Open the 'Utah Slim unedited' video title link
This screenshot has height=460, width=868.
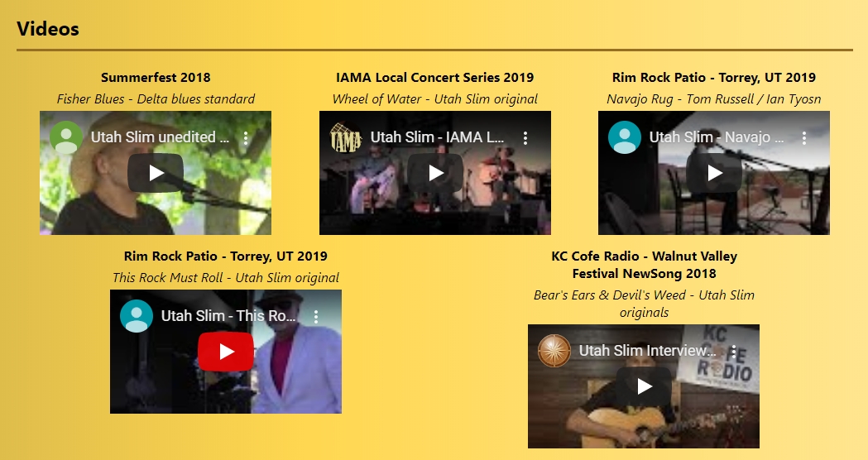160,137
